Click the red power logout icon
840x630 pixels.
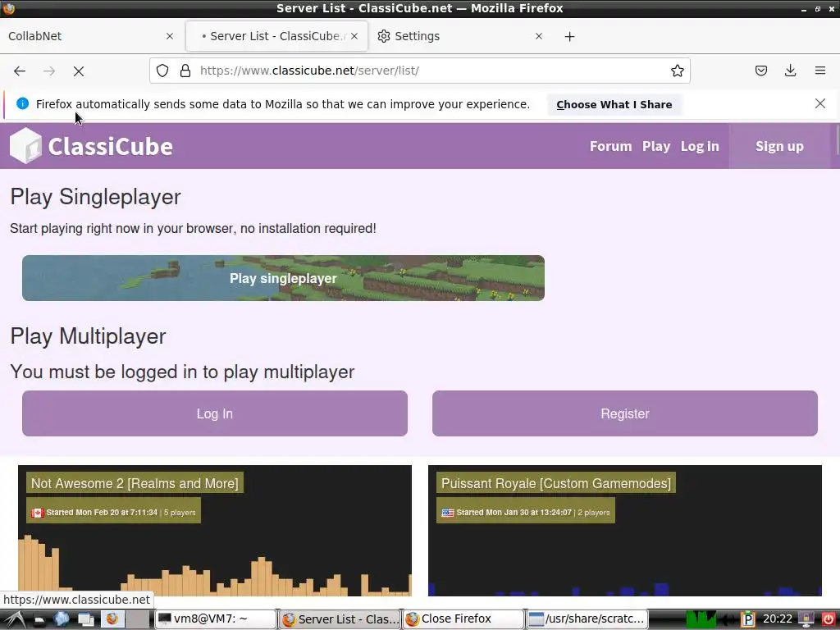point(828,619)
